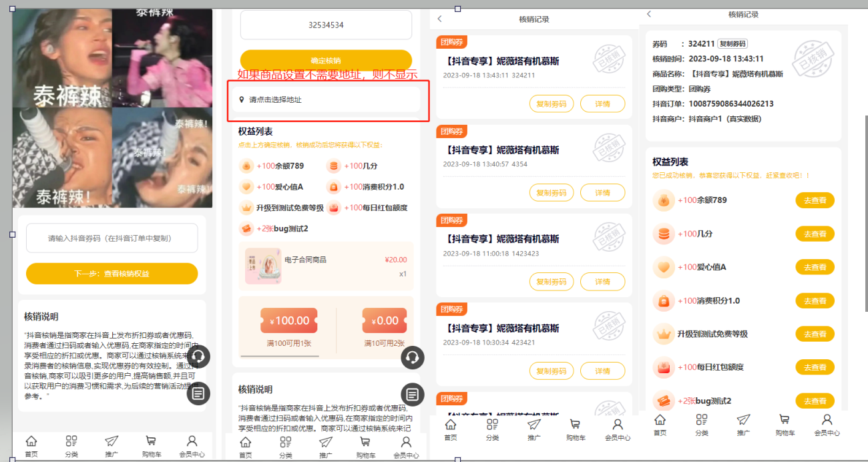The image size is (868, 462).
Task: Click document icon next to the 核销说明 heading
Action: [413, 395]
